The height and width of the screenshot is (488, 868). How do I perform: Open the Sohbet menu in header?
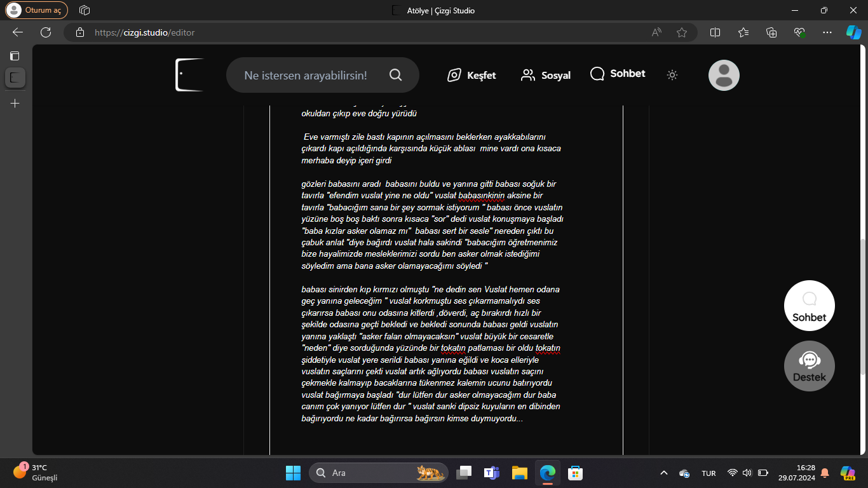pyautogui.click(x=618, y=74)
